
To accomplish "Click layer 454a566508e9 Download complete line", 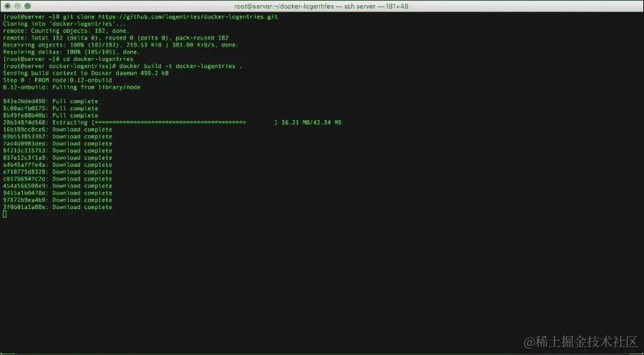I will point(57,185).
